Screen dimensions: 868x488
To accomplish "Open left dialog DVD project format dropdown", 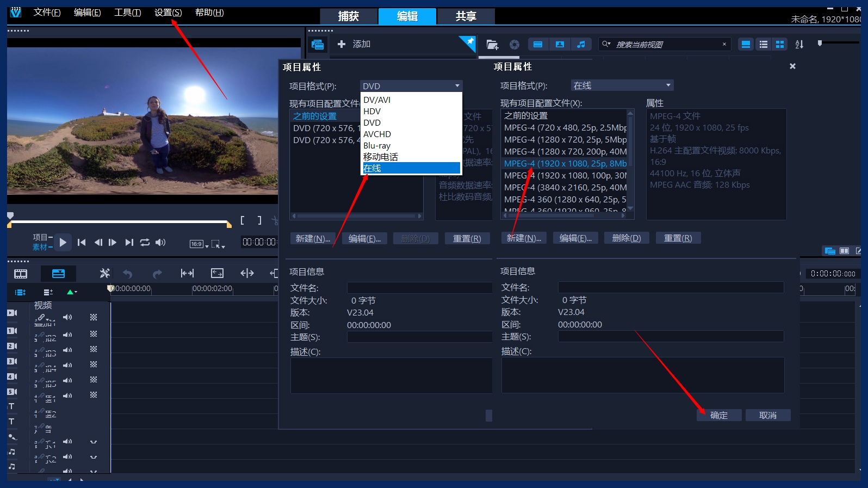I will (x=411, y=86).
